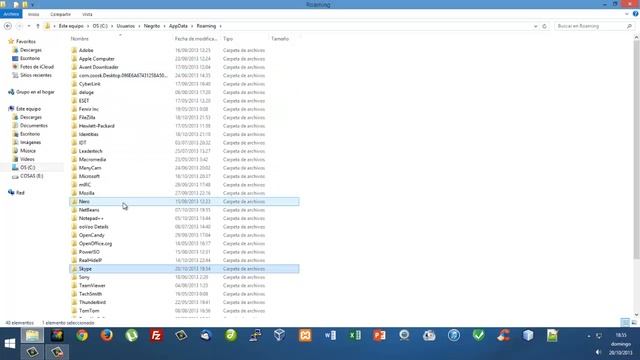
Task: Open iTunes from the taskbar
Action: click(454, 336)
